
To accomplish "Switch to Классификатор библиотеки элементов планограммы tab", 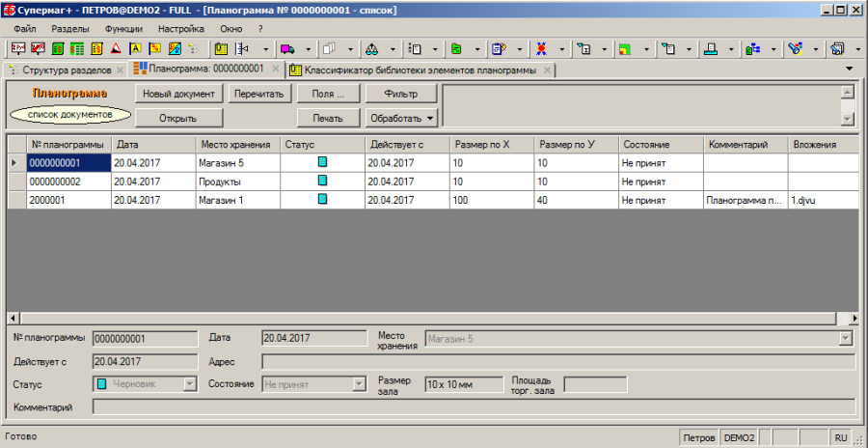I will 420,70.
